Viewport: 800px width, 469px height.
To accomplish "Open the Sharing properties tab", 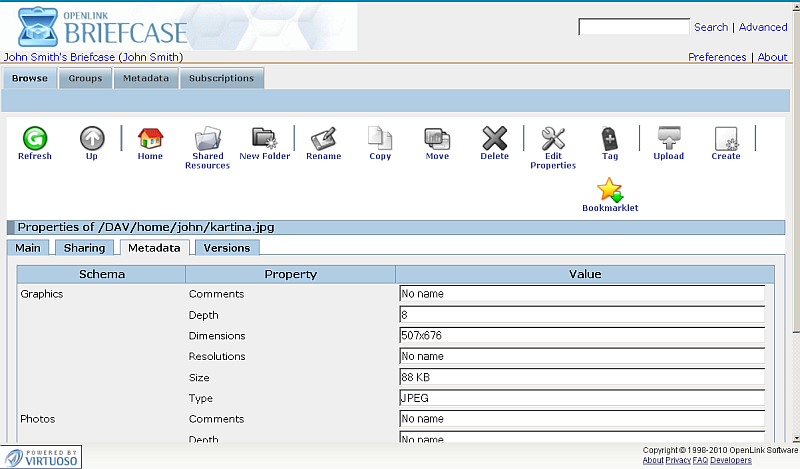I will click(x=83, y=248).
